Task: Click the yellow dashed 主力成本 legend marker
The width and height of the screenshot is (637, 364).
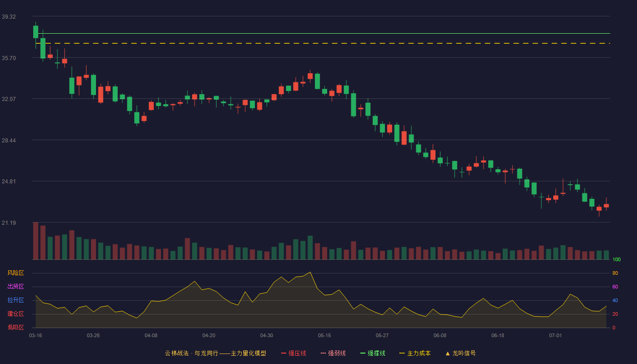Action: (402, 353)
